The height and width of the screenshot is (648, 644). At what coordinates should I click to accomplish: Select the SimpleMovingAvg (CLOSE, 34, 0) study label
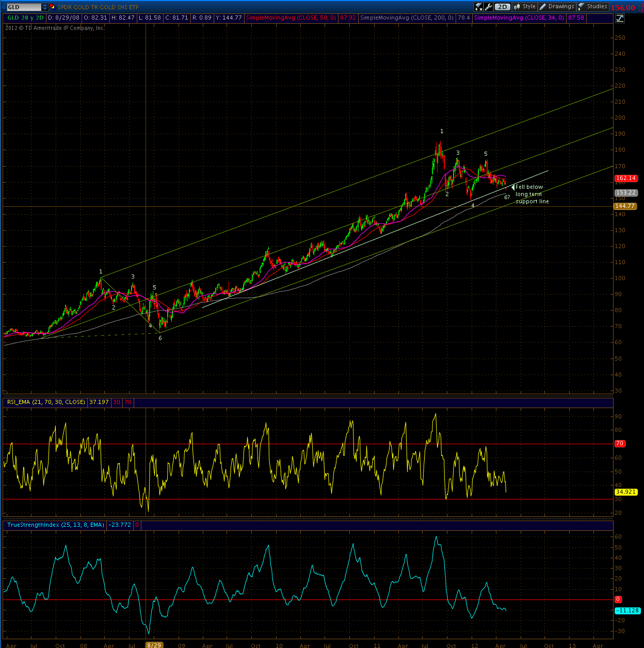[x=519, y=18]
